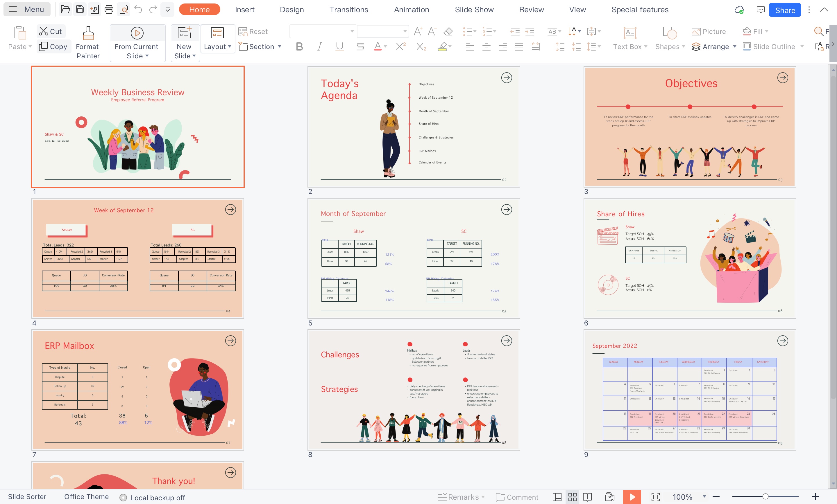This screenshot has width=837, height=504.
Task: Open the Transitions tab
Action: tap(348, 10)
